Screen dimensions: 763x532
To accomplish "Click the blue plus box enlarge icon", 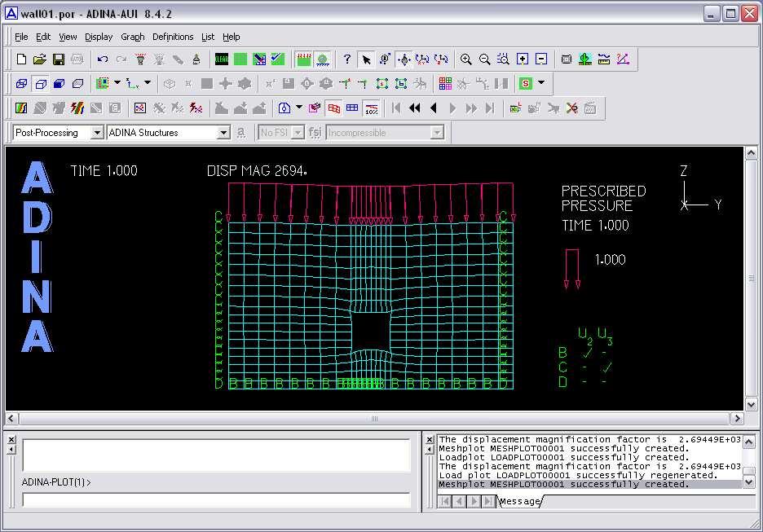I will pos(523,59).
